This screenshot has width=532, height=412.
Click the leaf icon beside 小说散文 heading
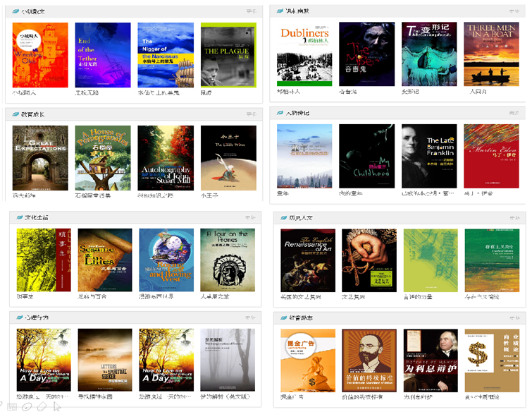pos(16,11)
